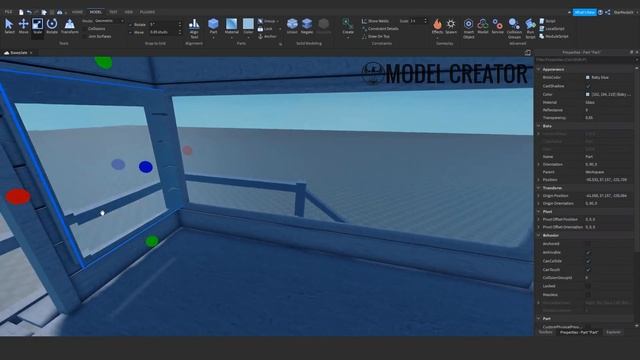Image resolution: width=640 pixels, height=360 pixels.
Task: Collapse the Transform section
Action: coord(538,188)
